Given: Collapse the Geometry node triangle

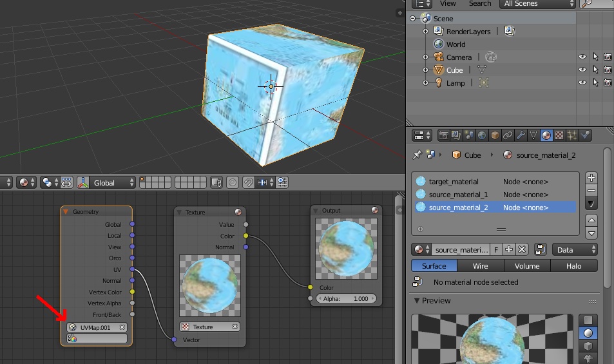Looking at the screenshot, I should point(66,212).
